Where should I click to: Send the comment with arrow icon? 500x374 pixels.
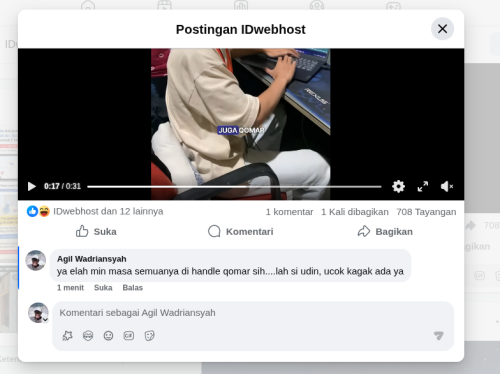[439, 336]
